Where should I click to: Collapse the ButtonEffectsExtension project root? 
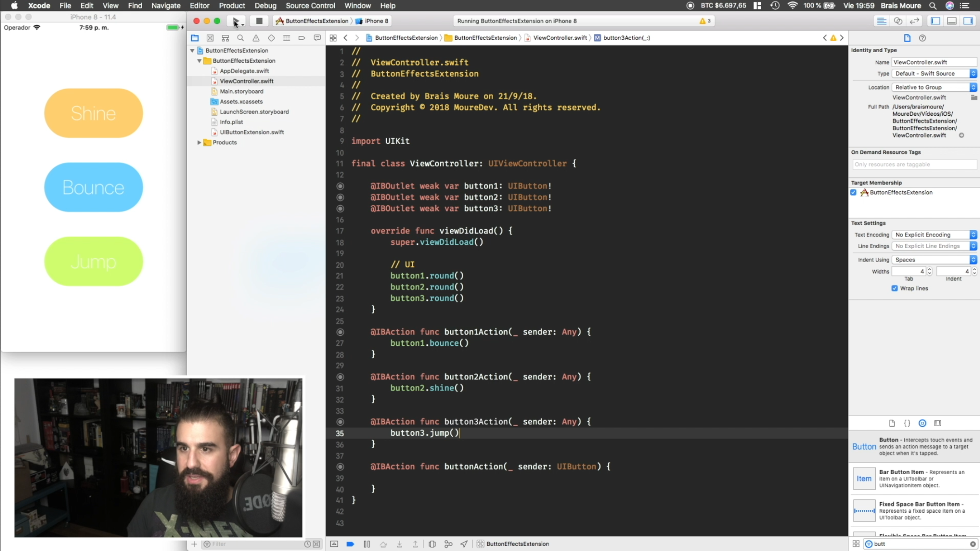(192, 51)
